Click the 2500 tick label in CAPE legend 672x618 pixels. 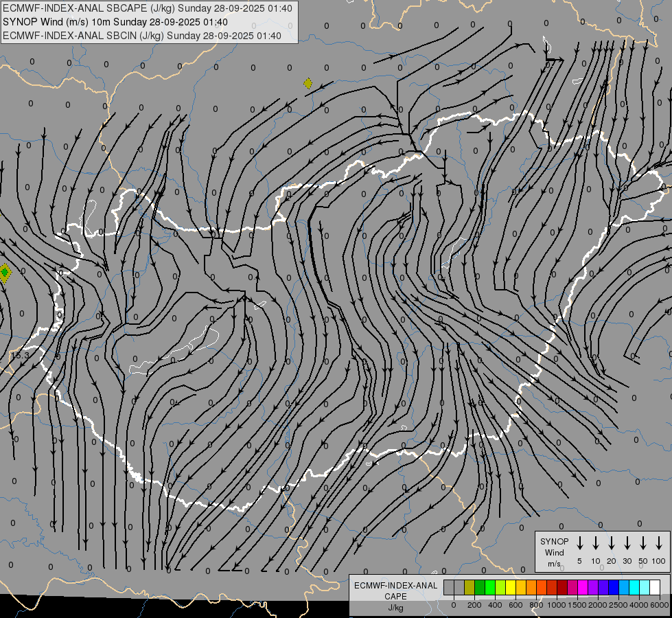(x=618, y=605)
